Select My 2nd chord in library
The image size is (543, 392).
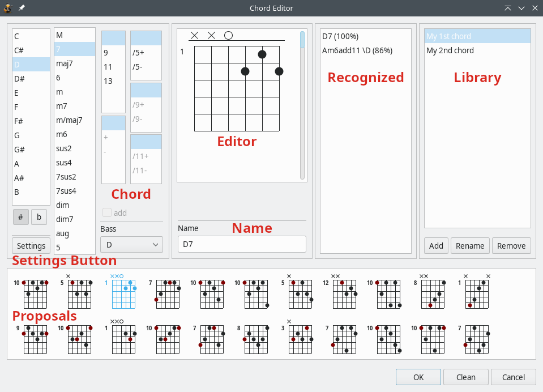point(450,50)
